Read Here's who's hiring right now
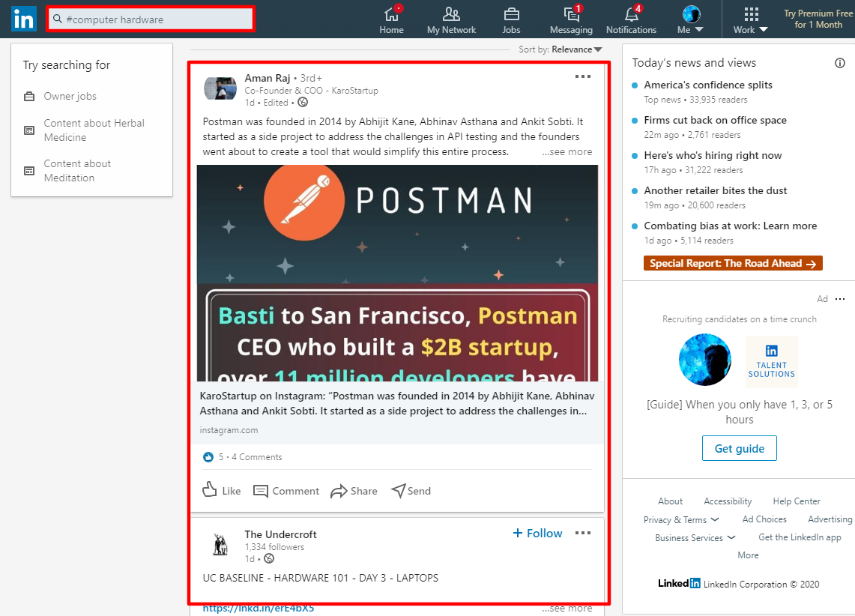 coord(713,155)
